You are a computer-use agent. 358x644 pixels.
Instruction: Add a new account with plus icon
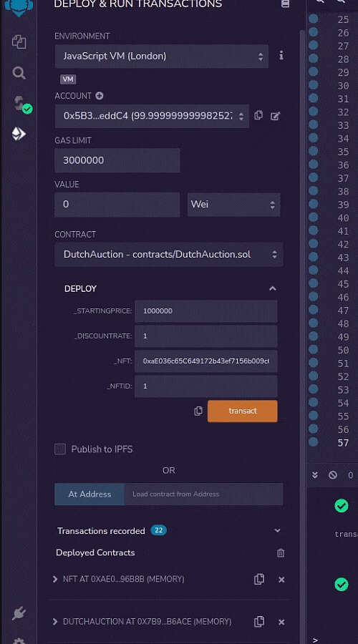(x=99, y=96)
